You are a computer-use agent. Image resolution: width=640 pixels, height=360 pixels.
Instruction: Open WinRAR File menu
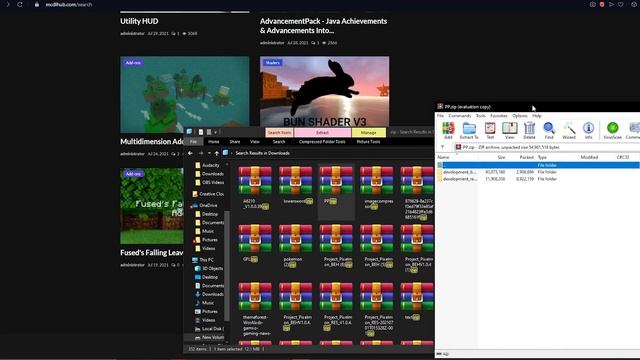pos(440,116)
